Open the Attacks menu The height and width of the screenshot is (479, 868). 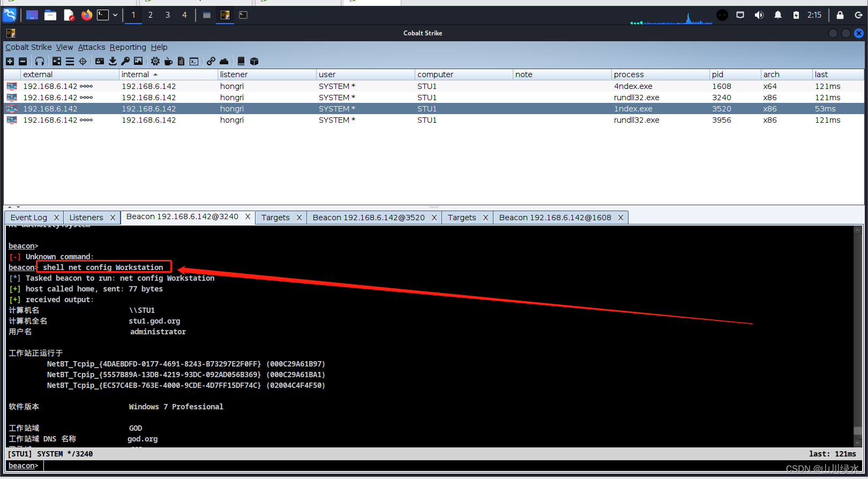(x=92, y=47)
